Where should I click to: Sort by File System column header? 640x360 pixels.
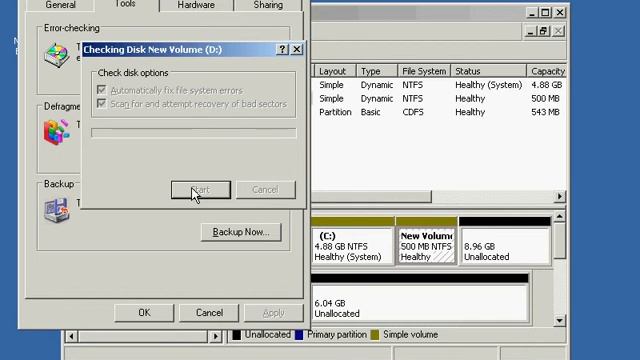click(x=424, y=71)
